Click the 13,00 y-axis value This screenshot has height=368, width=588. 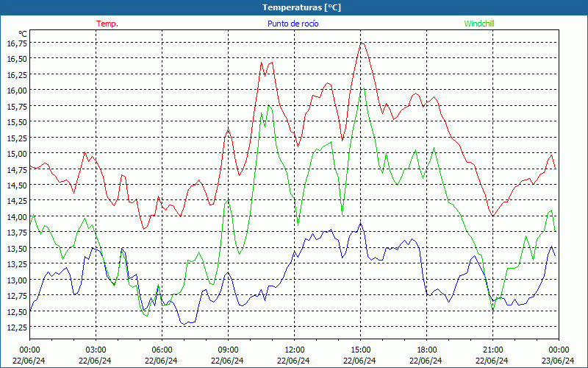pos(17,280)
